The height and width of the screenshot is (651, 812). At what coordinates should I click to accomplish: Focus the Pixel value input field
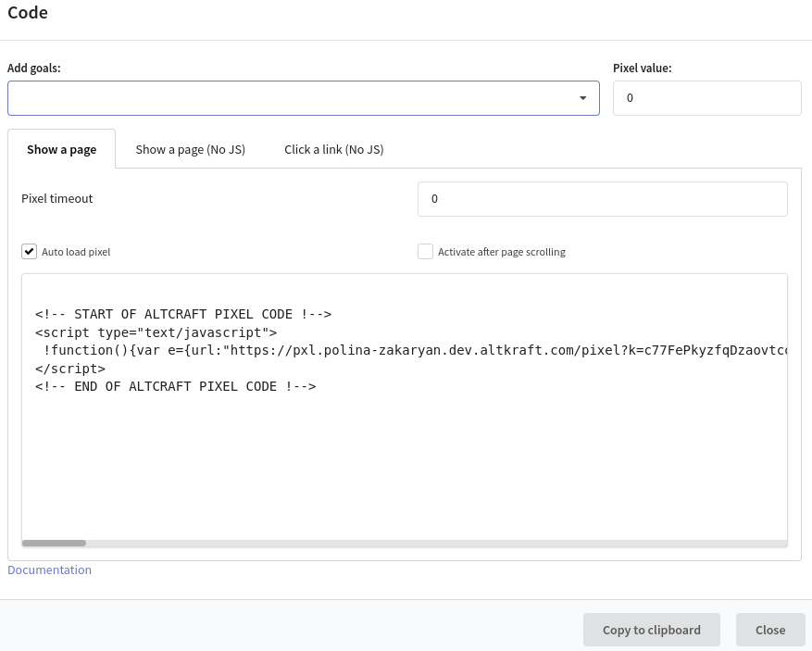pos(706,98)
